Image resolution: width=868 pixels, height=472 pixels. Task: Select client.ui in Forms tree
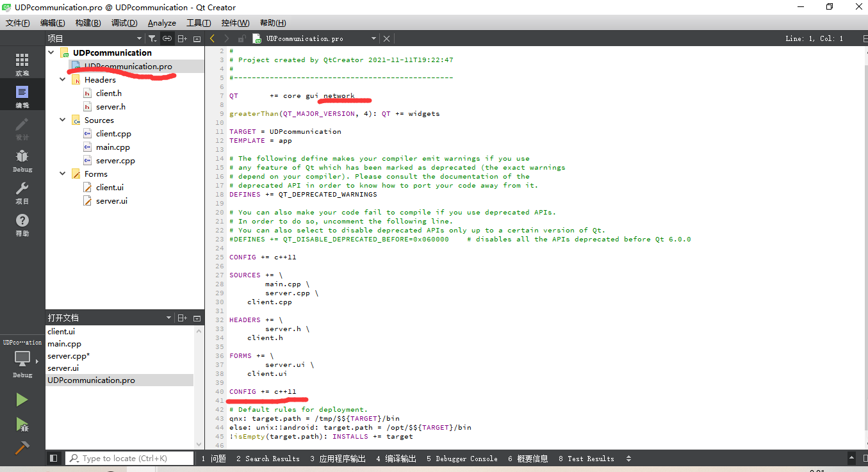coord(110,188)
